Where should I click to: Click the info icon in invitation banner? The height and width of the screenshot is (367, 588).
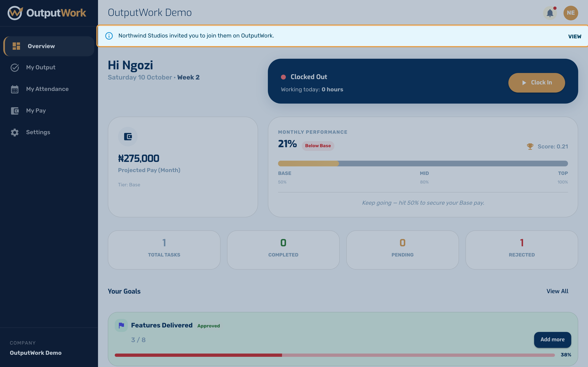(109, 36)
